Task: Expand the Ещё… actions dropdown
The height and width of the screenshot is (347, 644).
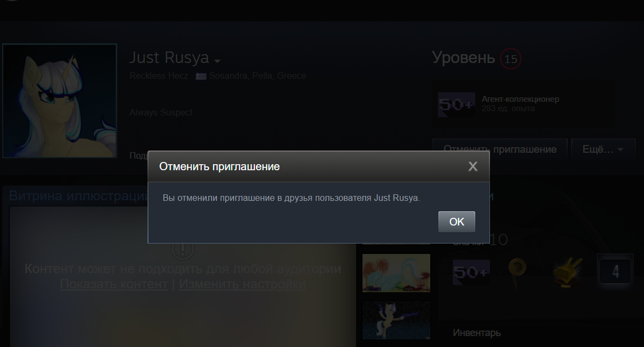Action: (603, 149)
